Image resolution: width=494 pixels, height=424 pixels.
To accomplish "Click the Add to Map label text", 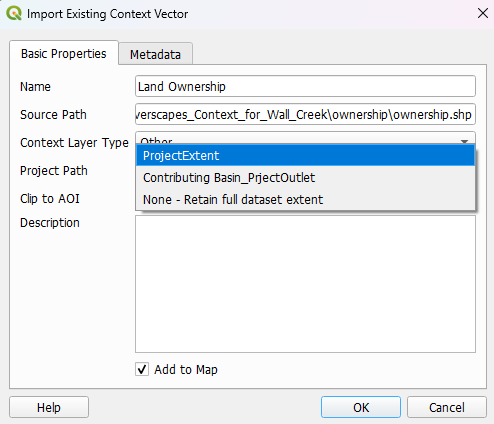I will click(x=186, y=370).
